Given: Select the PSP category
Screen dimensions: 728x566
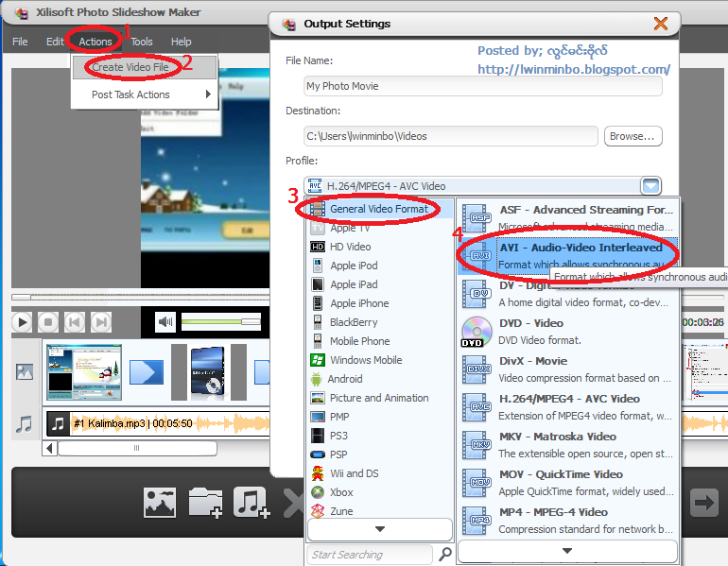Looking at the screenshot, I should (x=379, y=455).
